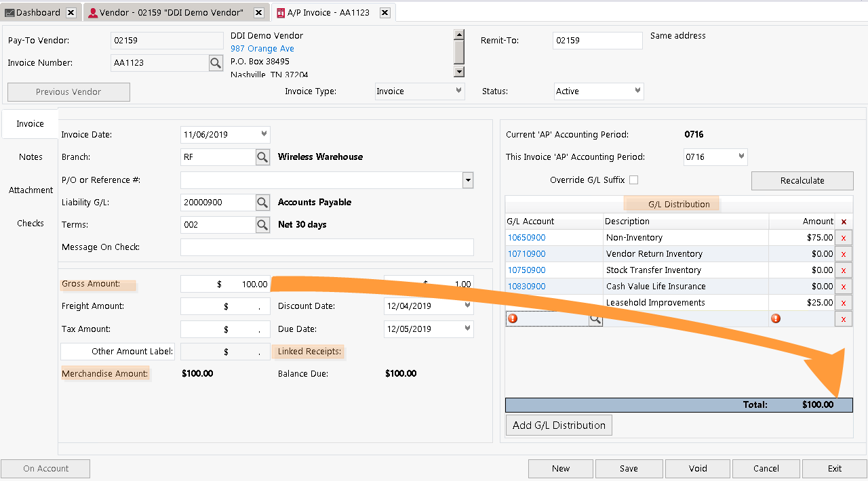The width and height of the screenshot is (868, 481).
Task: Open the G/L account lookup in distribution row
Action: pyautogui.click(x=595, y=318)
